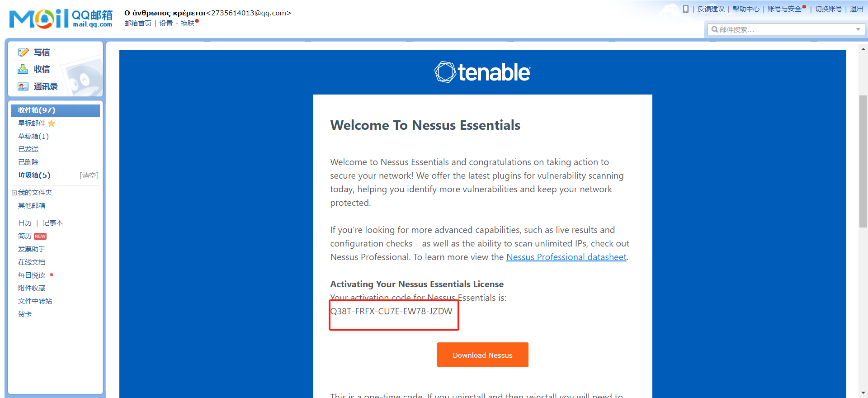Click the receive mail (收信) download icon
The height and width of the screenshot is (398, 868).
pos(23,69)
